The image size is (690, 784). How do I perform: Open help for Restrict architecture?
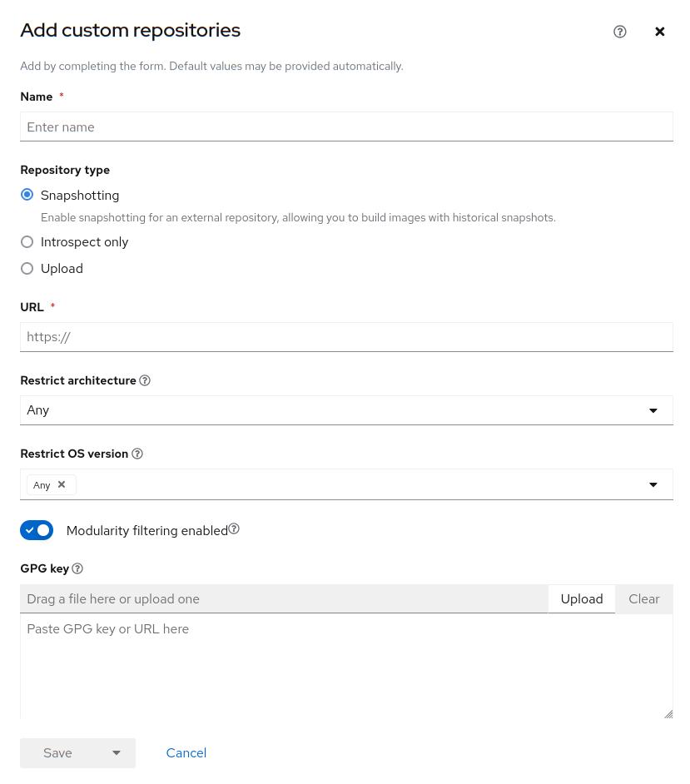145,380
